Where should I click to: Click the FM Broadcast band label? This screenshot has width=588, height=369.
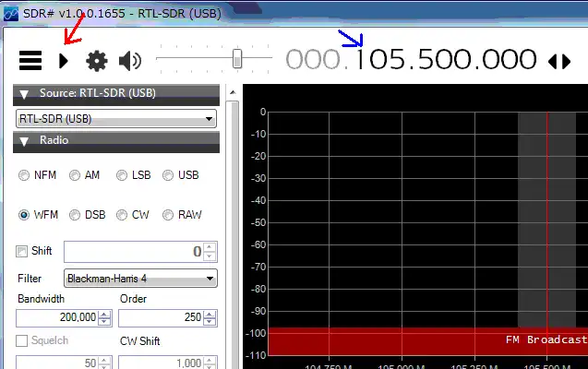click(546, 339)
